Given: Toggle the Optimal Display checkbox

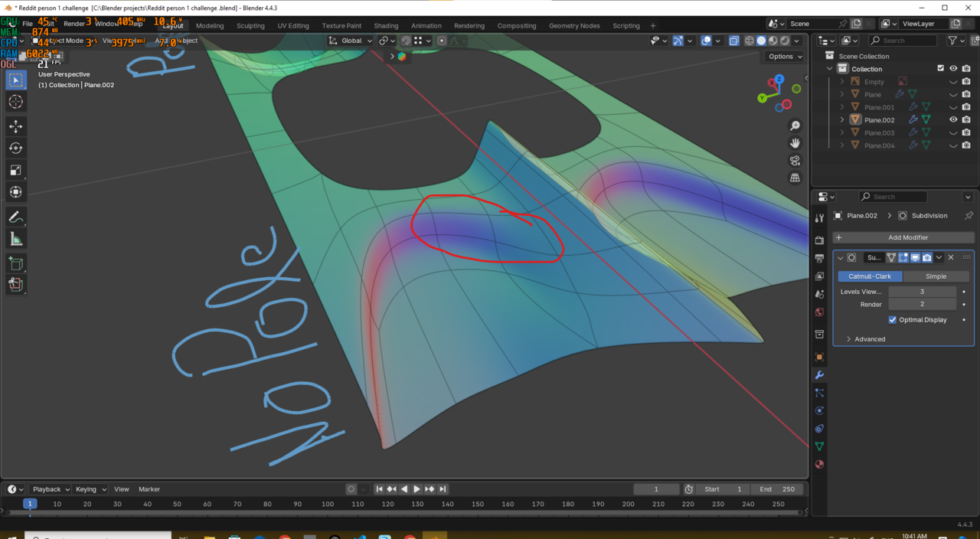Looking at the screenshot, I should pos(893,320).
